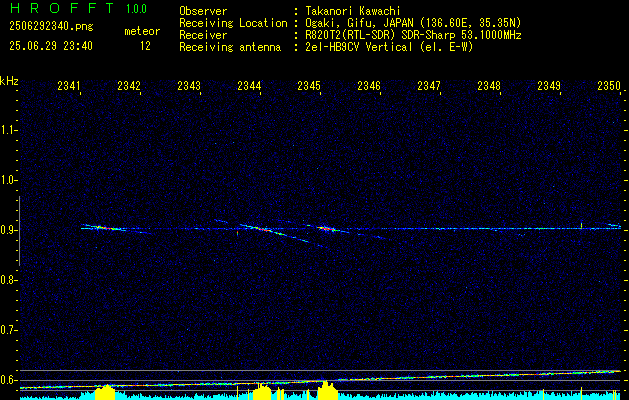Click the 2347 time marker
This screenshot has height=400, width=629.
click(x=429, y=85)
